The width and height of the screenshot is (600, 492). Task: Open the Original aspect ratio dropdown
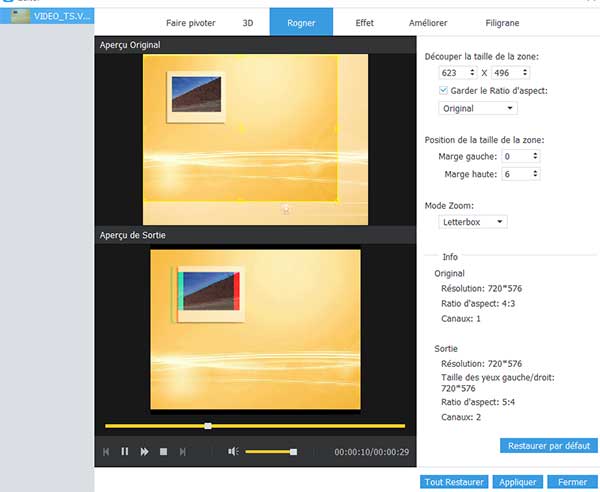479,108
